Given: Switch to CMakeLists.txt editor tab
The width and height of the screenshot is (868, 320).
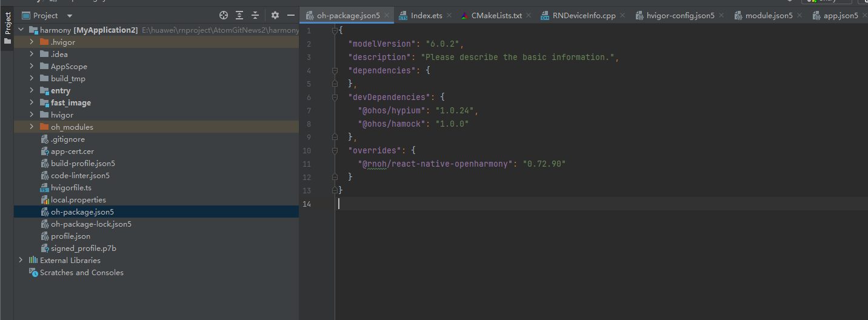Looking at the screenshot, I should 496,15.
